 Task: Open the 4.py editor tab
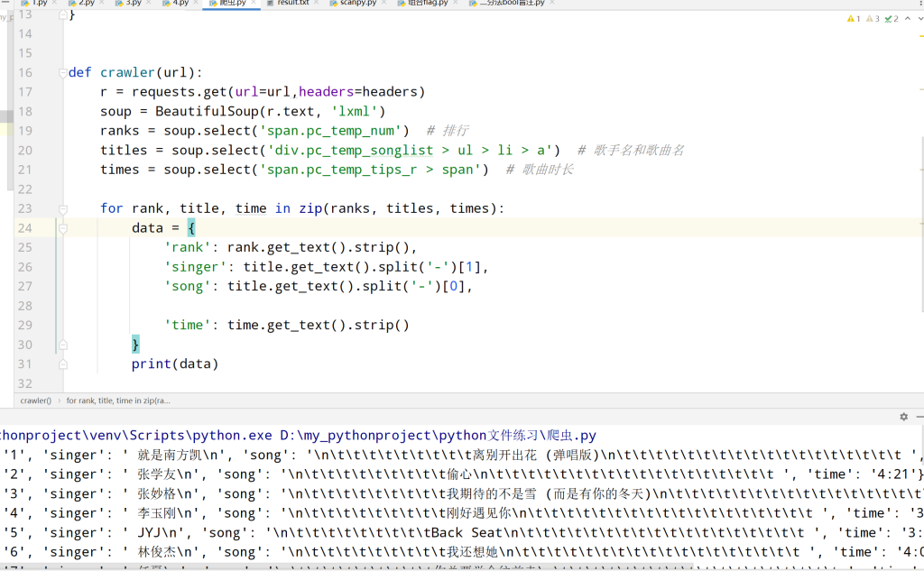click(180, 4)
